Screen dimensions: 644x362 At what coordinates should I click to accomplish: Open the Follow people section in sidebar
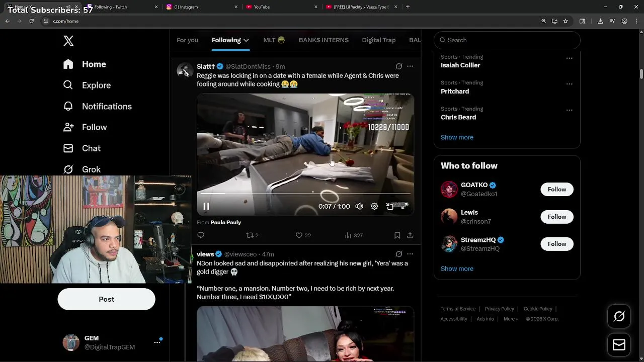[86, 128]
